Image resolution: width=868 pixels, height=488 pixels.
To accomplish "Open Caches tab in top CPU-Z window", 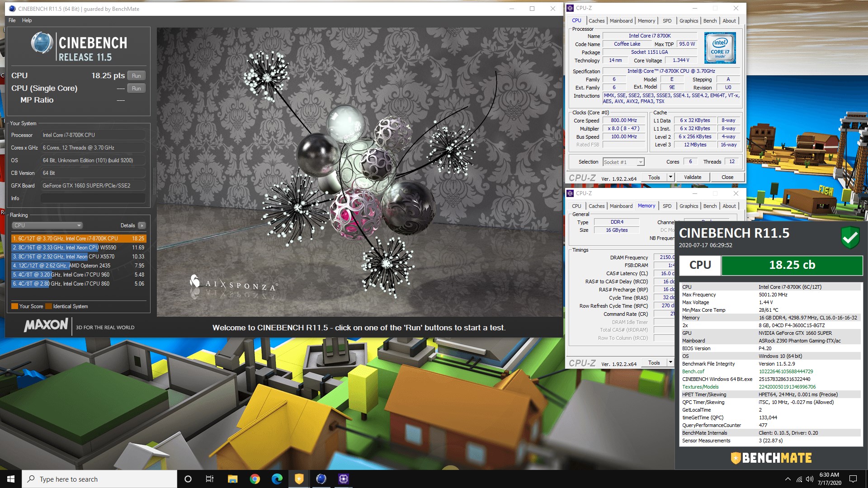I will click(596, 21).
